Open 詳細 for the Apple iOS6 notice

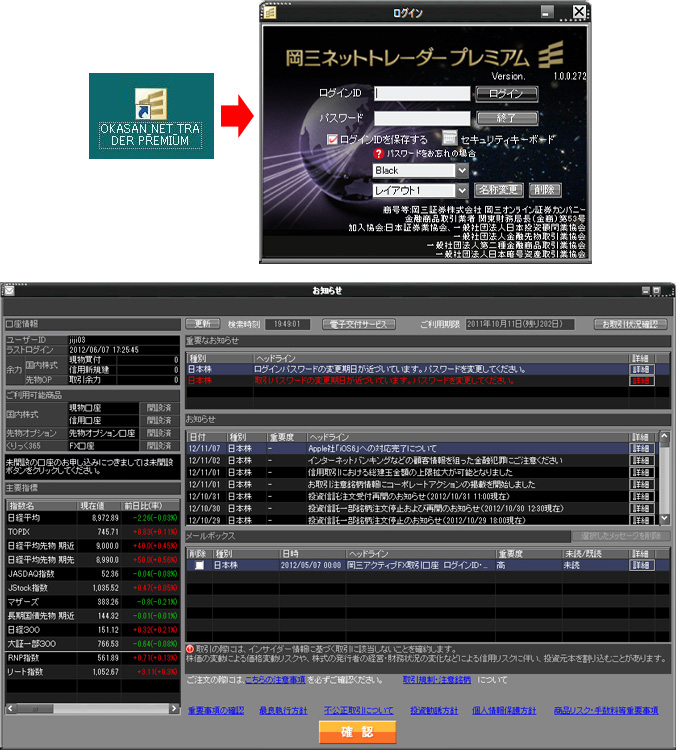pyautogui.click(x=642, y=449)
